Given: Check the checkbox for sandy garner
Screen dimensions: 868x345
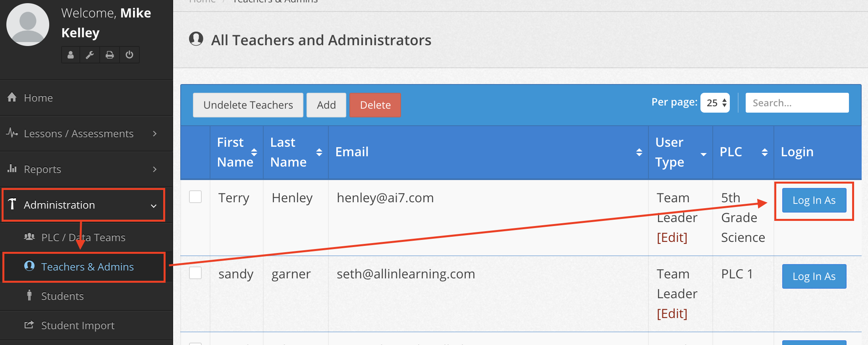Looking at the screenshot, I should tap(195, 273).
